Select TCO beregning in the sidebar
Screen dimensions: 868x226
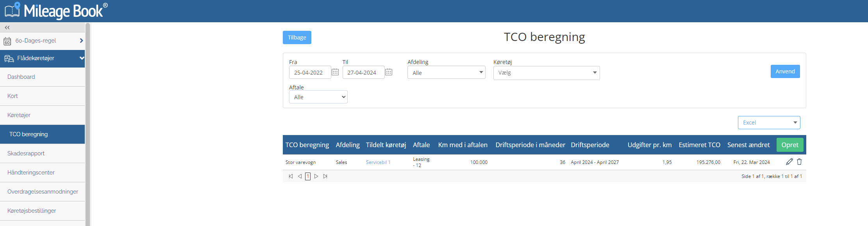point(42,134)
